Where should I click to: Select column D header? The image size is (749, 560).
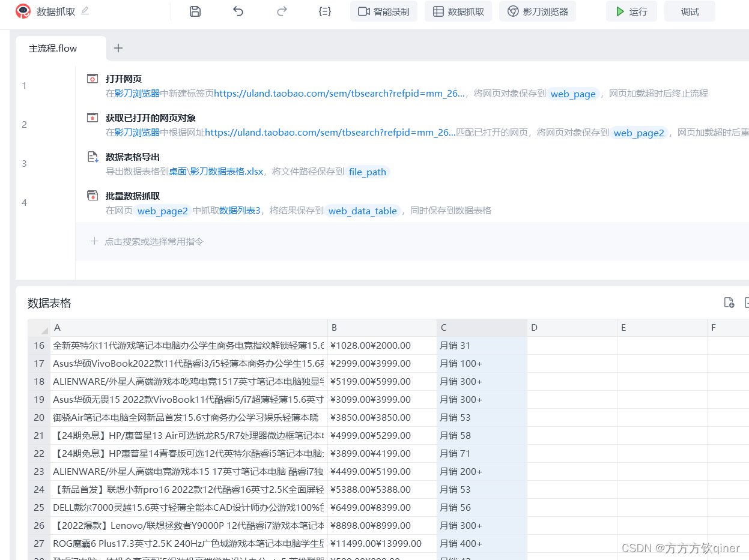point(572,328)
